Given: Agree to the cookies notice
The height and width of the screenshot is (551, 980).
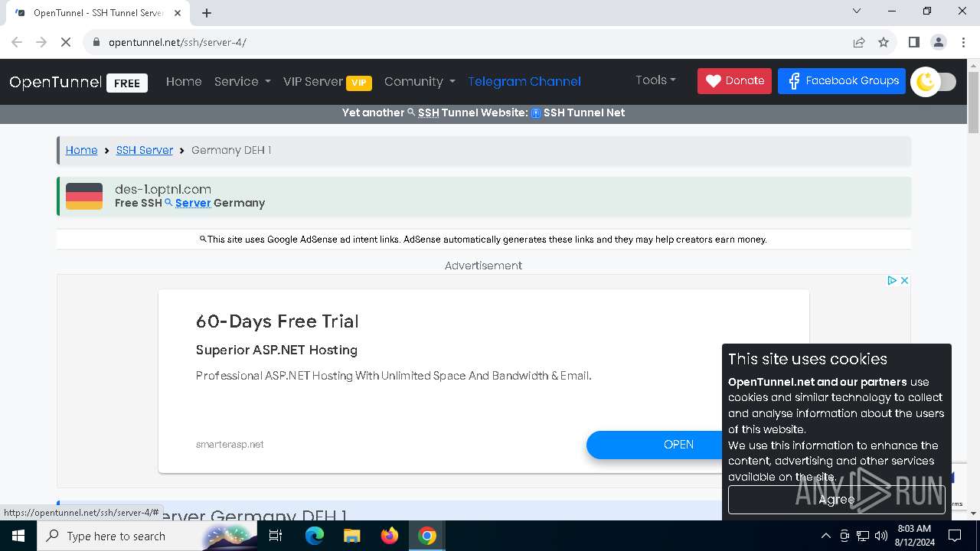Looking at the screenshot, I should [x=837, y=499].
